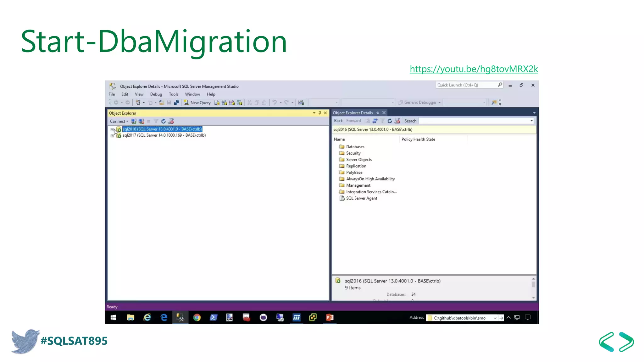Expand the sql2017 server node

point(112,136)
